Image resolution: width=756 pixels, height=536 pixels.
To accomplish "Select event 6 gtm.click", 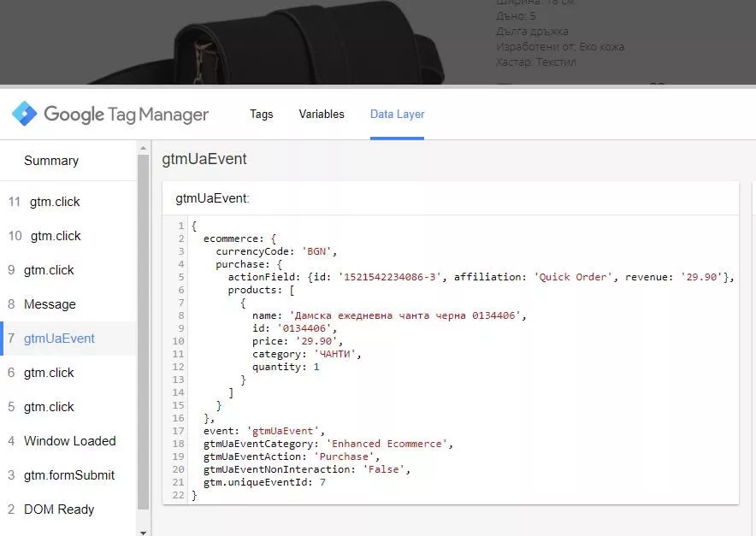I will (x=68, y=373).
